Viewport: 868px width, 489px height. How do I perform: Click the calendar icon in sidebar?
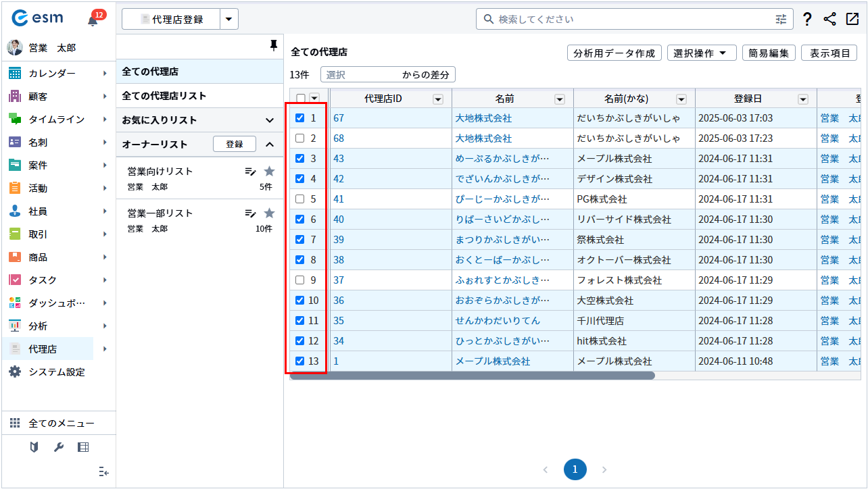pyautogui.click(x=15, y=73)
